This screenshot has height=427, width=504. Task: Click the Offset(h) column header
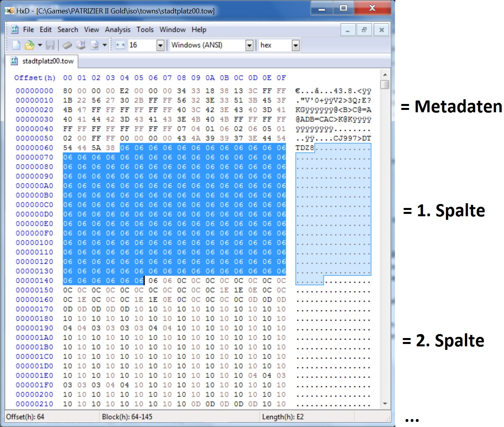[x=35, y=78]
